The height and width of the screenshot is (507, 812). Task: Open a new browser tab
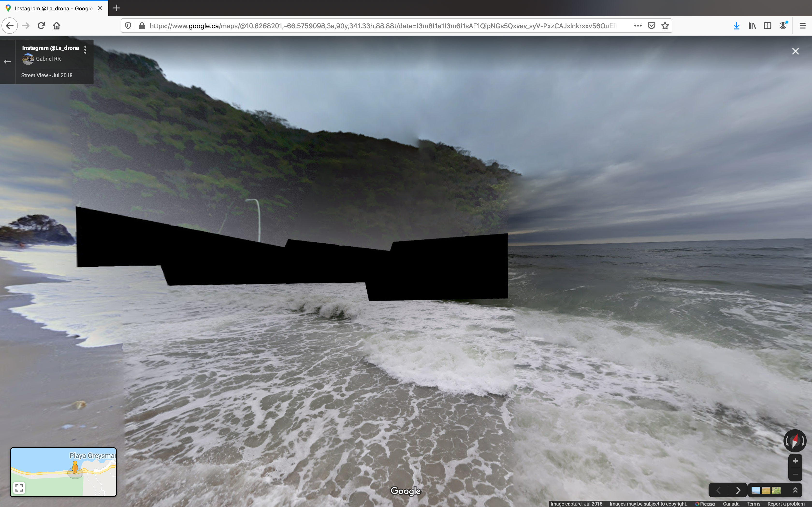(116, 8)
